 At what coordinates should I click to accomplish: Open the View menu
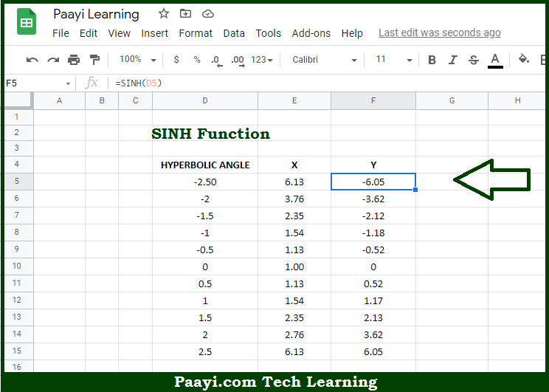(x=119, y=33)
